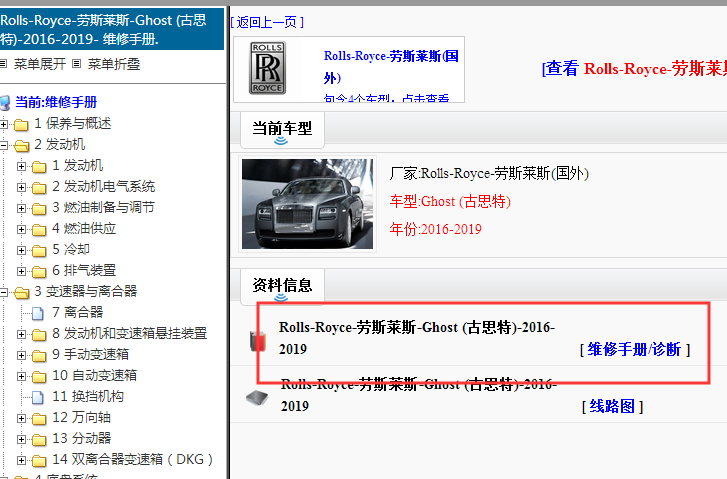Click folder icon next to 13 分动器
727x479 pixels.
(x=39, y=439)
